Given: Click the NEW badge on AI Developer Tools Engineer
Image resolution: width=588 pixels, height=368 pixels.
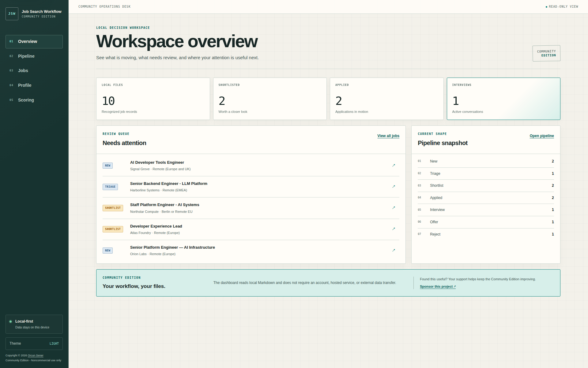Looking at the screenshot, I should (107, 166).
